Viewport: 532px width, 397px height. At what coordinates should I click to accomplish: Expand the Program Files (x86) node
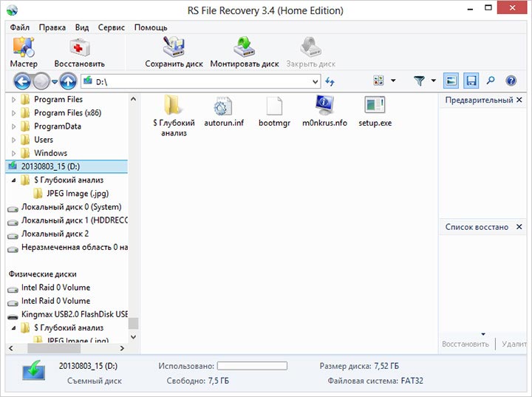[x=13, y=113]
